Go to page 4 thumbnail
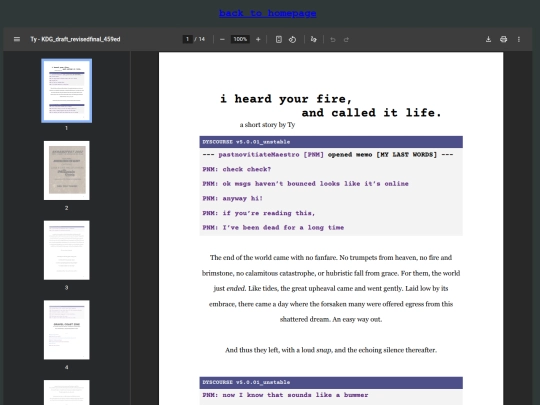 coord(66,330)
